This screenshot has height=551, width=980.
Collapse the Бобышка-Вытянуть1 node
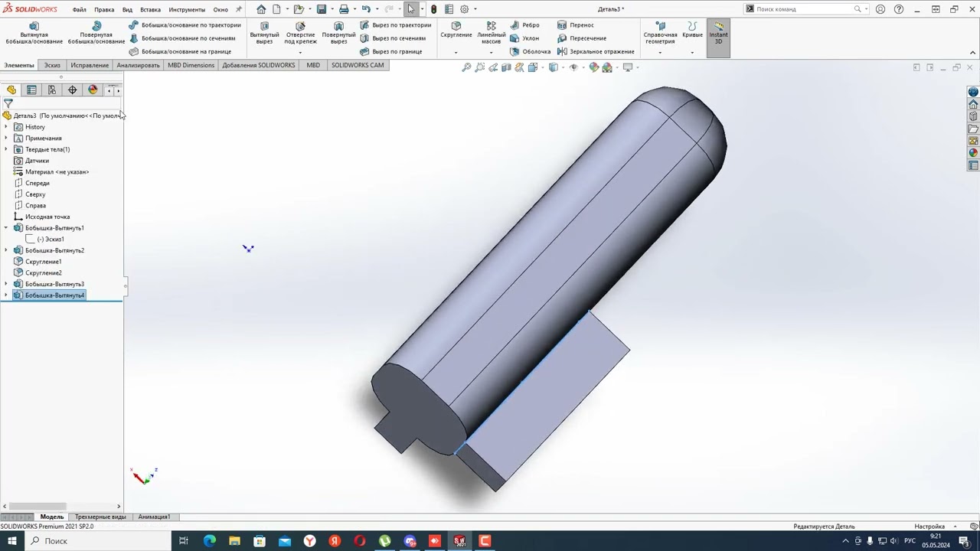(6, 228)
